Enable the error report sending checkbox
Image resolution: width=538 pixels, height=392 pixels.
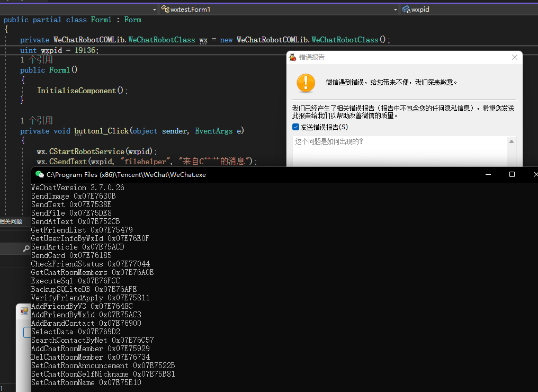[x=295, y=127]
